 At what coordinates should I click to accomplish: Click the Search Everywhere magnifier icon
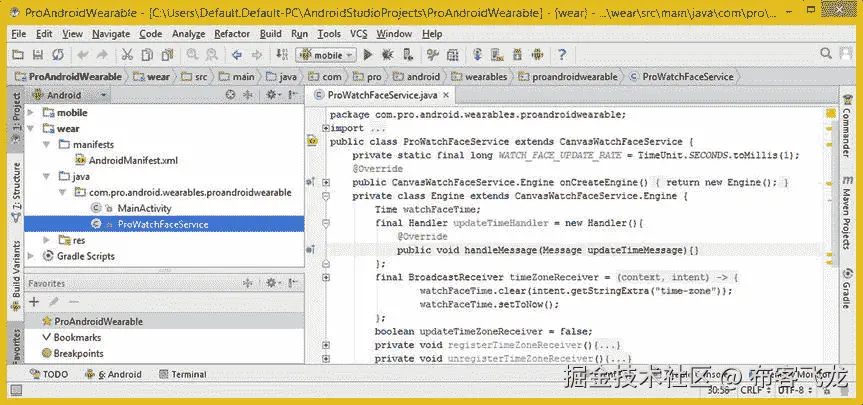pos(826,53)
